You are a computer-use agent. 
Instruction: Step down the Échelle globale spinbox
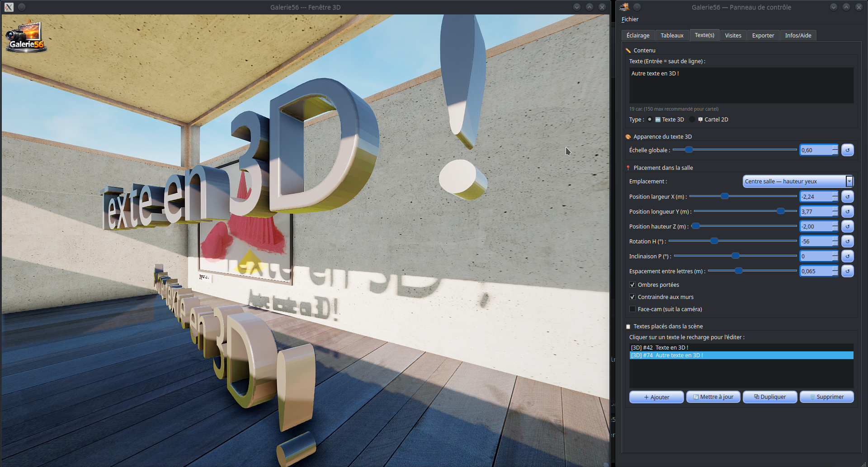coord(835,153)
